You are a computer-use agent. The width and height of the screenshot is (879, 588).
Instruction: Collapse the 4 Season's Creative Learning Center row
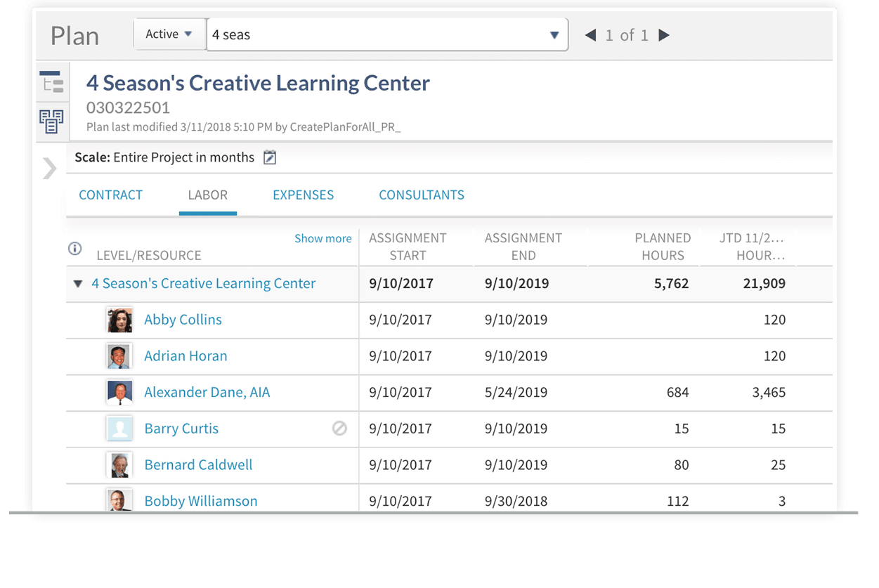pyautogui.click(x=78, y=283)
